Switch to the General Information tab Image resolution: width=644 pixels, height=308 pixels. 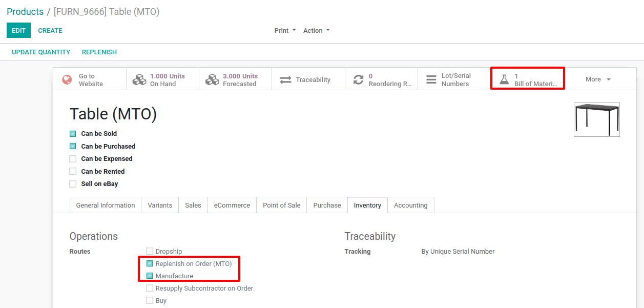tap(106, 205)
